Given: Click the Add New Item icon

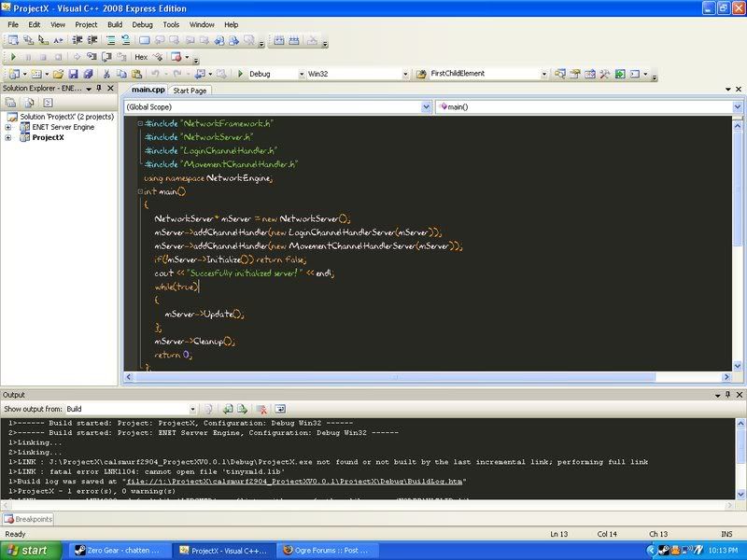Looking at the screenshot, I should click(36, 74).
